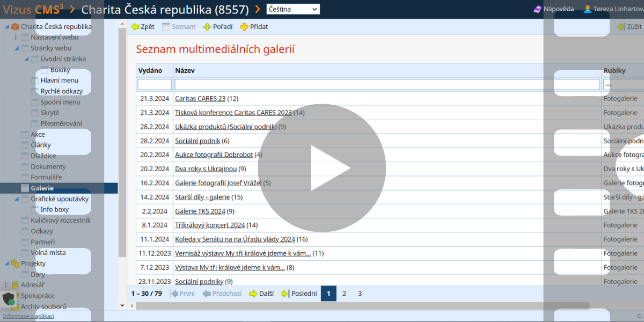
Task: Click the yellow Adresář drawer icon
Action: click(15, 285)
